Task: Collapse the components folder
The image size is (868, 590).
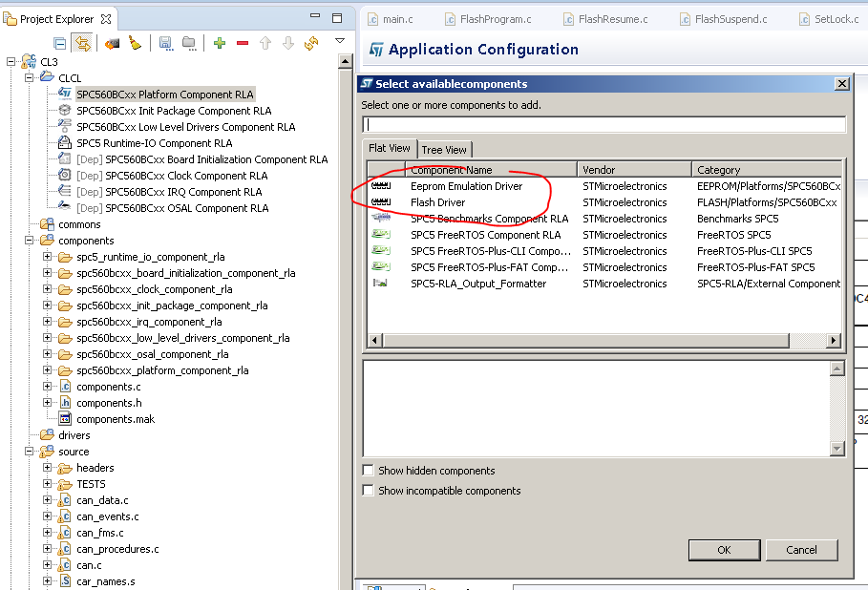Action: pos(29,241)
